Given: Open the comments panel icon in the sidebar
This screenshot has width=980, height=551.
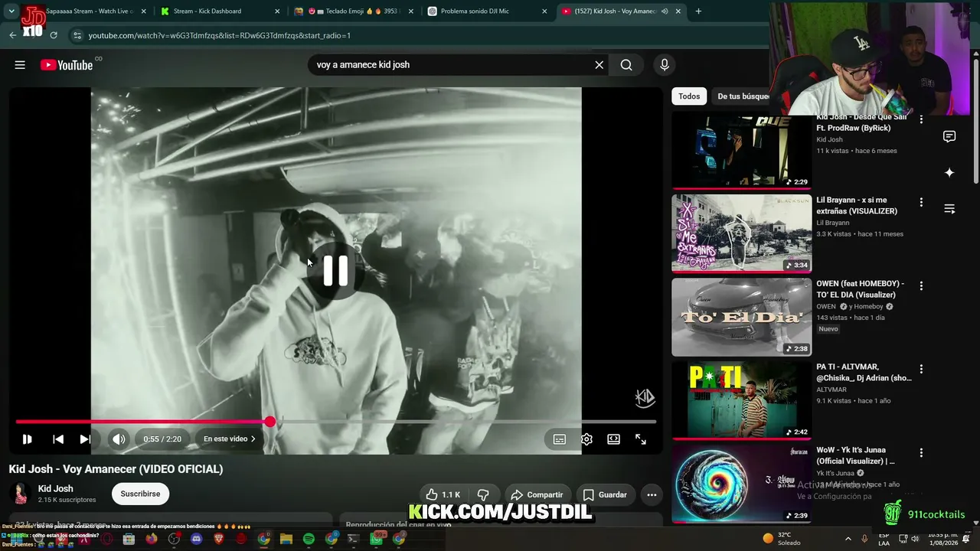Looking at the screenshot, I should point(949,137).
